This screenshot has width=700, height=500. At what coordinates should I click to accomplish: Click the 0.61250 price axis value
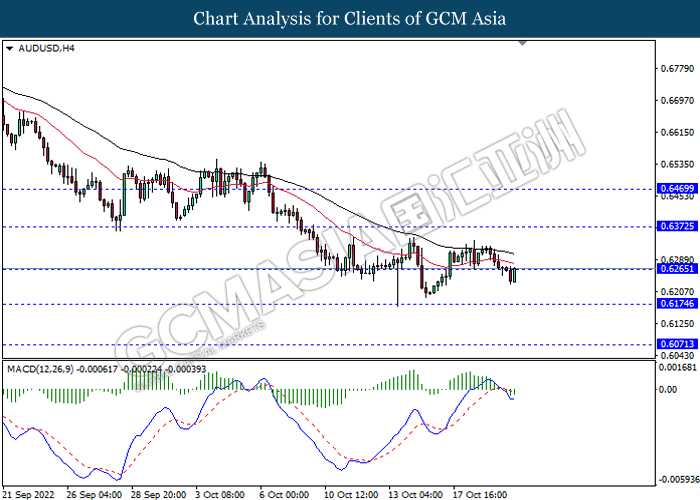click(677, 324)
